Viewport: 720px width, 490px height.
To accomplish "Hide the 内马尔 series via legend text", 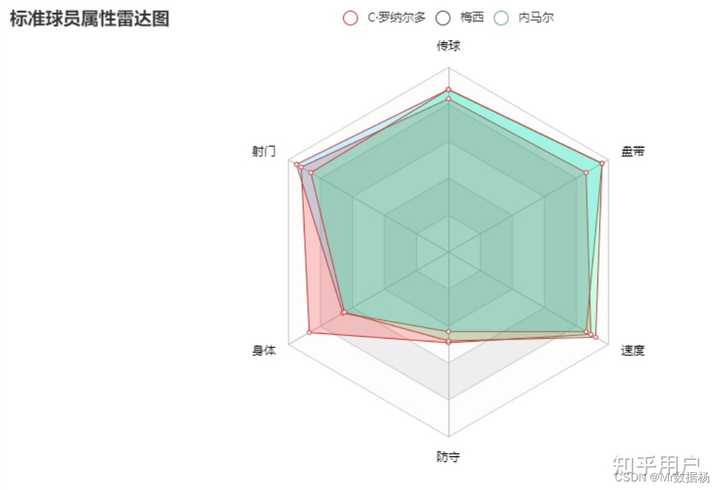I will pyautogui.click(x=536, y=18).
